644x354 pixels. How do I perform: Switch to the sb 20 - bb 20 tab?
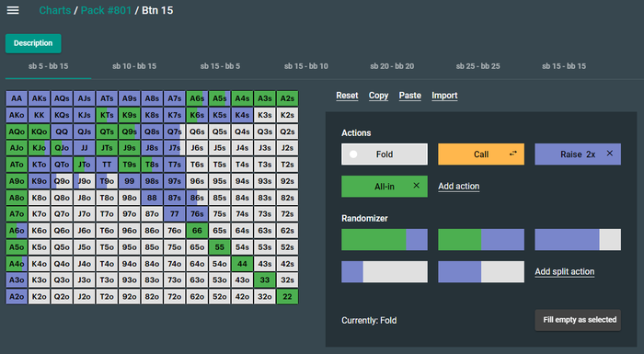(x=392, y=66)
